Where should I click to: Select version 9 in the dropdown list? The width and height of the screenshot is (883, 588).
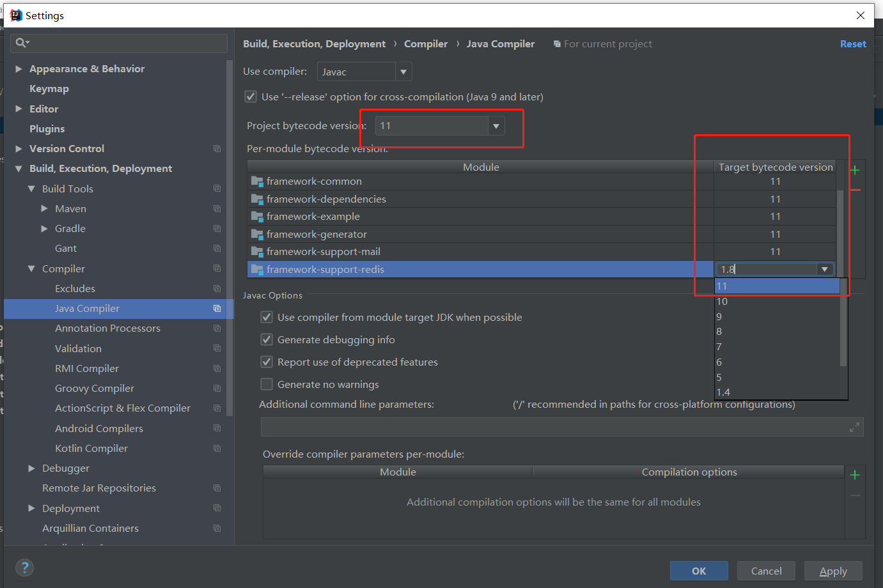[x=777, y=317]
